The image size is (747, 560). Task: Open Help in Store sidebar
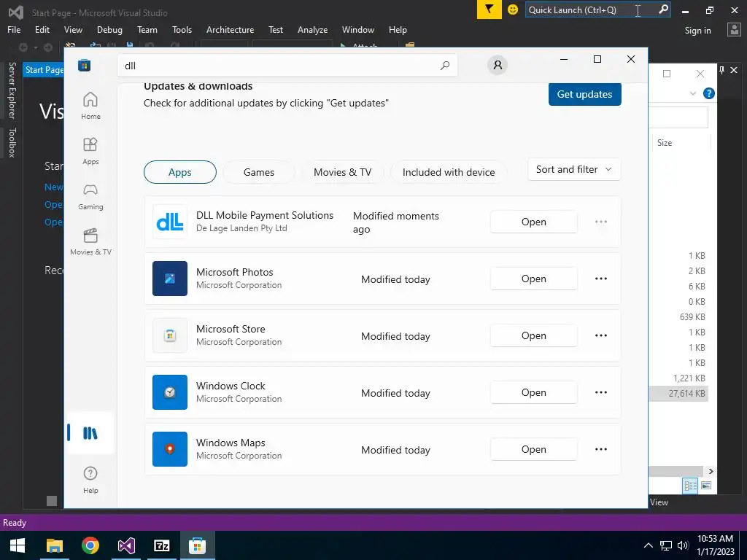coord(90,480)
